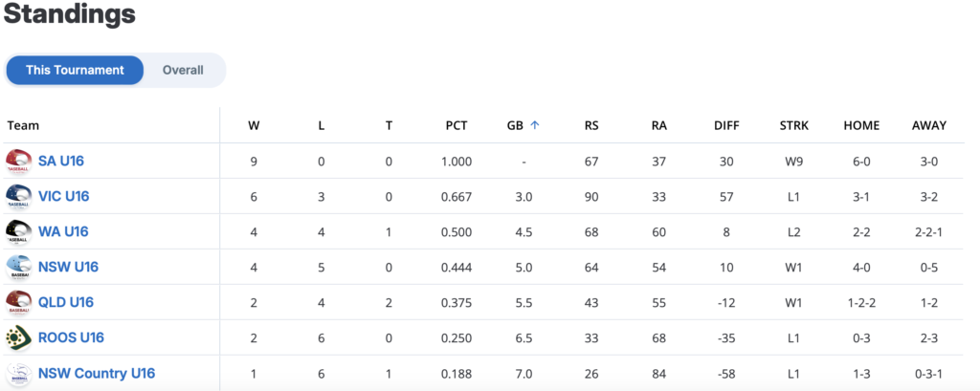
Task: Click the WA U16 team logo
Action: point(18,231)
